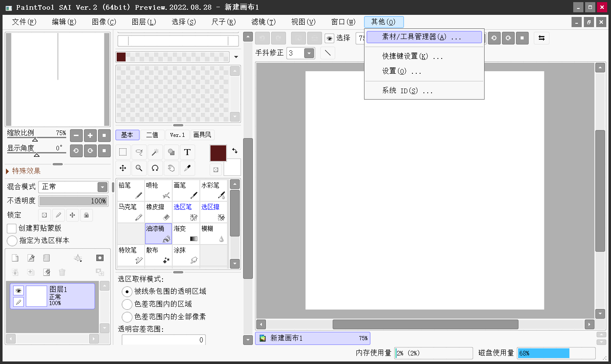The height and width of the screenshot is (364, 611).
Task: Choose the 模糊 blur tool
Action: tap(213, 233)
